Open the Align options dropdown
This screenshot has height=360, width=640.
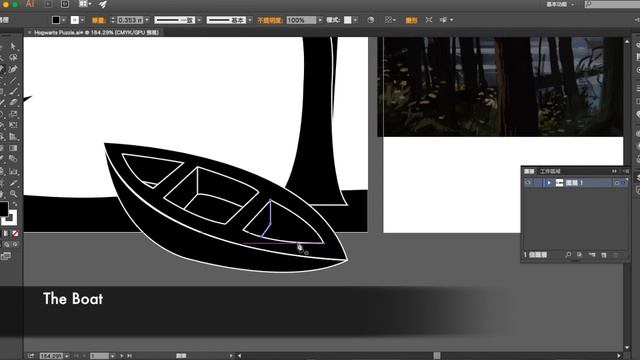coord(390,20)
